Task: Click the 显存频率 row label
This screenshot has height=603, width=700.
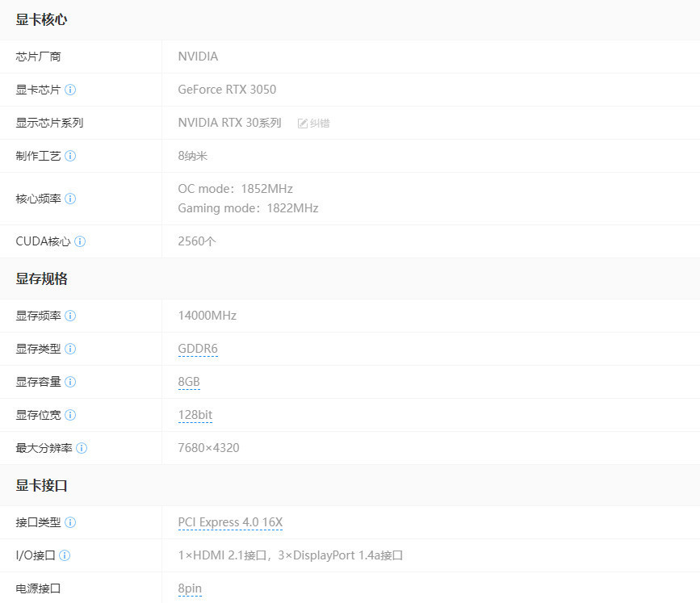Action: pyautogui.click(x=38, y=316)
